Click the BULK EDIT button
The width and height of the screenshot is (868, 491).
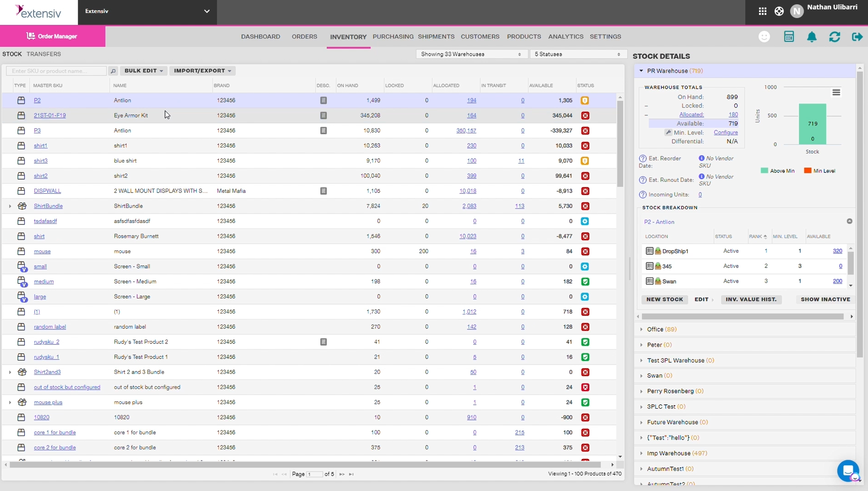point(144,70)
